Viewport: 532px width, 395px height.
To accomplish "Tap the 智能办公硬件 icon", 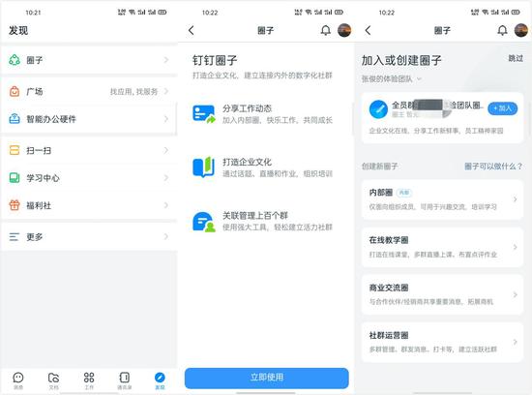I will coord(15,119).
